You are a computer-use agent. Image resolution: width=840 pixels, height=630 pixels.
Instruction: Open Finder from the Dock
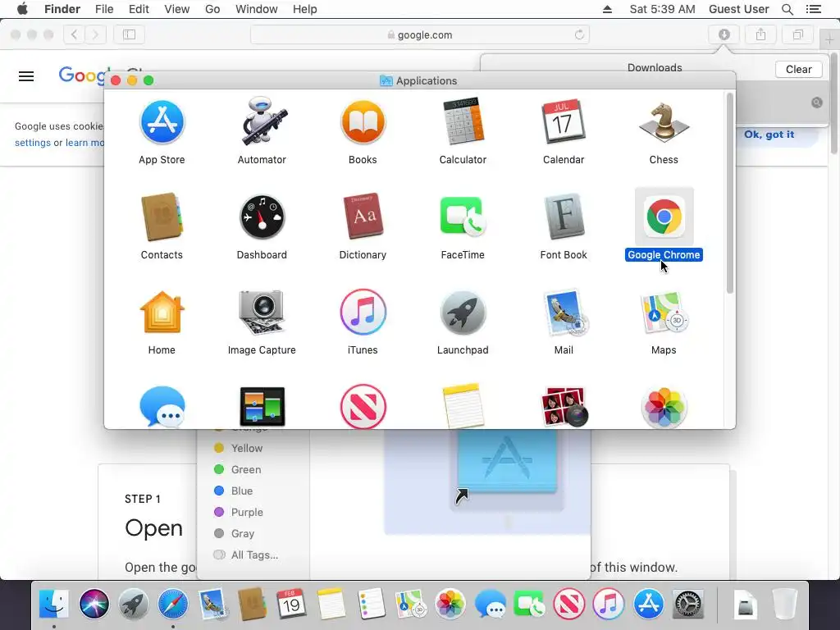click(x=54, y=605)
